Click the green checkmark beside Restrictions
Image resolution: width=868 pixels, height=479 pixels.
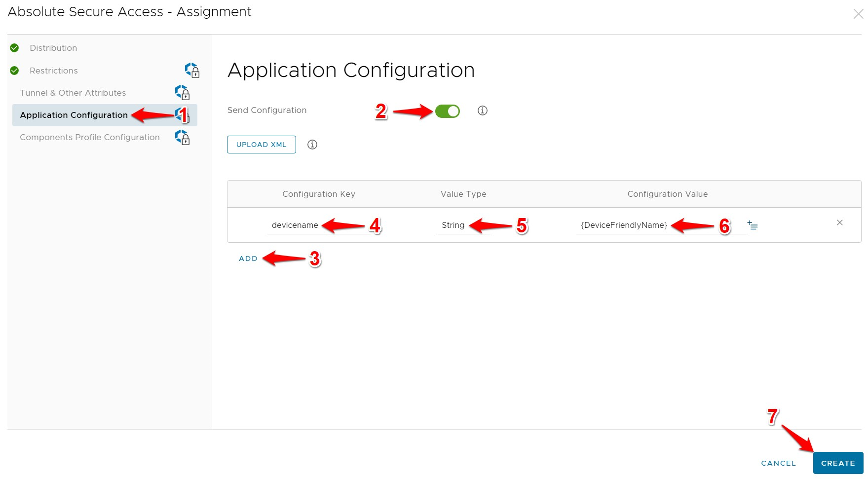coord(14,71)
